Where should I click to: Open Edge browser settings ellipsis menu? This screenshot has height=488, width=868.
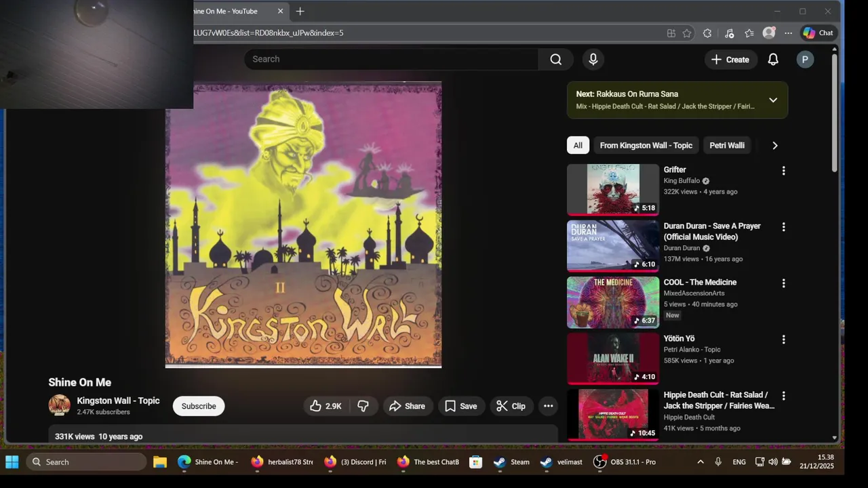coord(788,33)
